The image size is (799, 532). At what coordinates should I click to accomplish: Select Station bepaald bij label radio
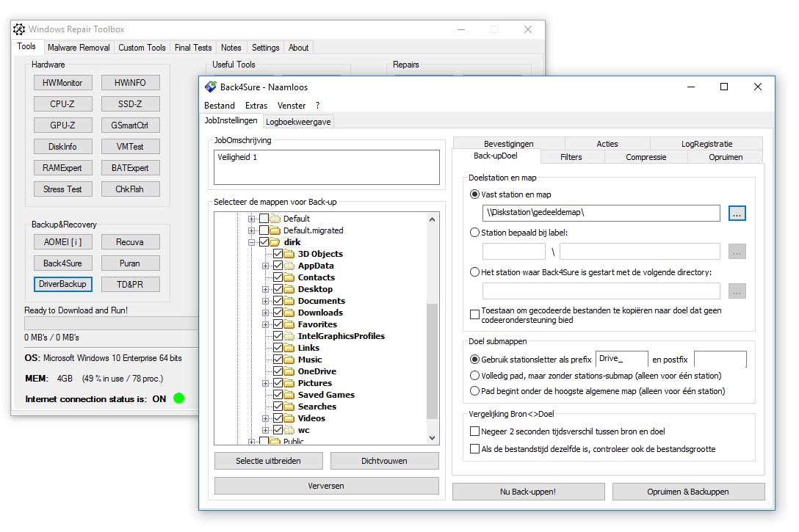[x=474, y=232]
